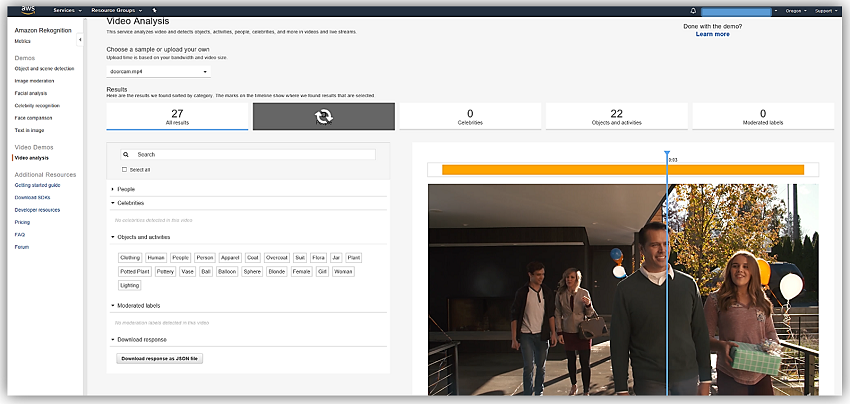Toggle the Select all checkbox
This screenshot has height=404, width=850.
[124, 169]
